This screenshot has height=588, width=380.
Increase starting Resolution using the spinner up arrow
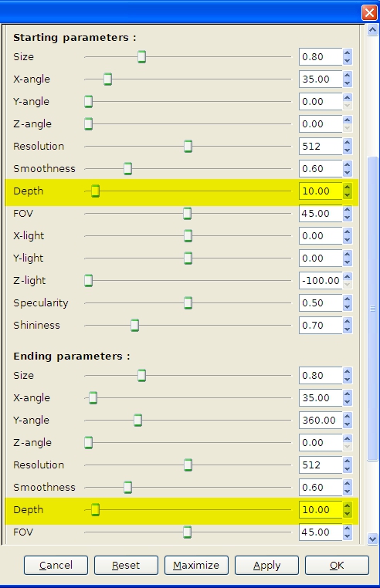(348, 143)
